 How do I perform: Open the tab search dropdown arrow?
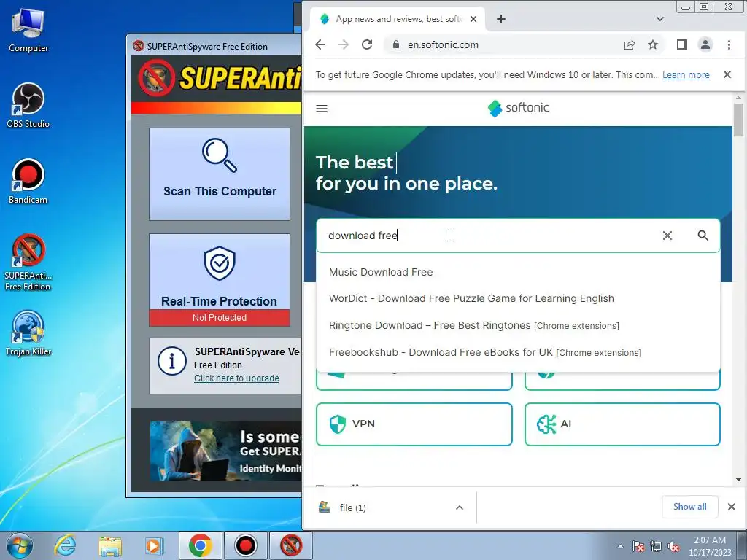click(659, 19)
